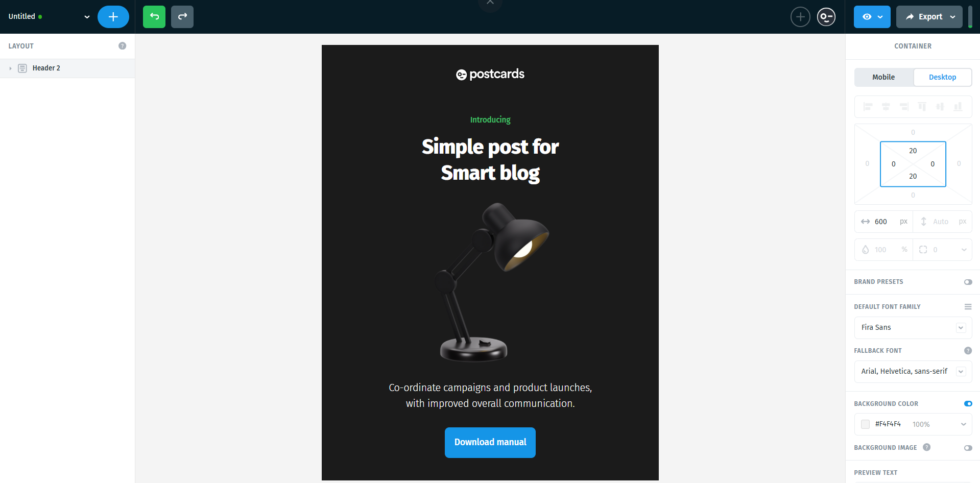The image size is (980, 483).
Task: Open the Fira Sans font dropdown
Action: click(913, 328)
